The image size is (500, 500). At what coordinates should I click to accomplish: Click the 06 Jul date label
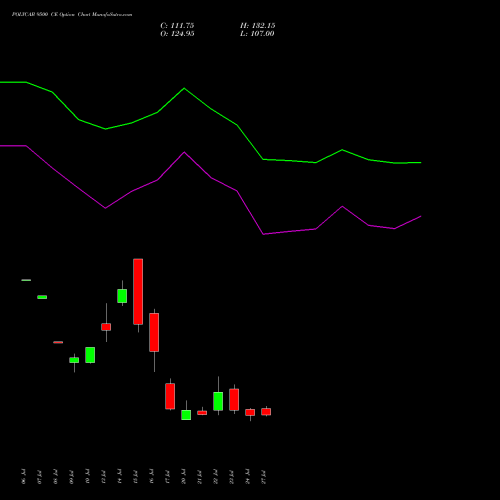[23, 477]
